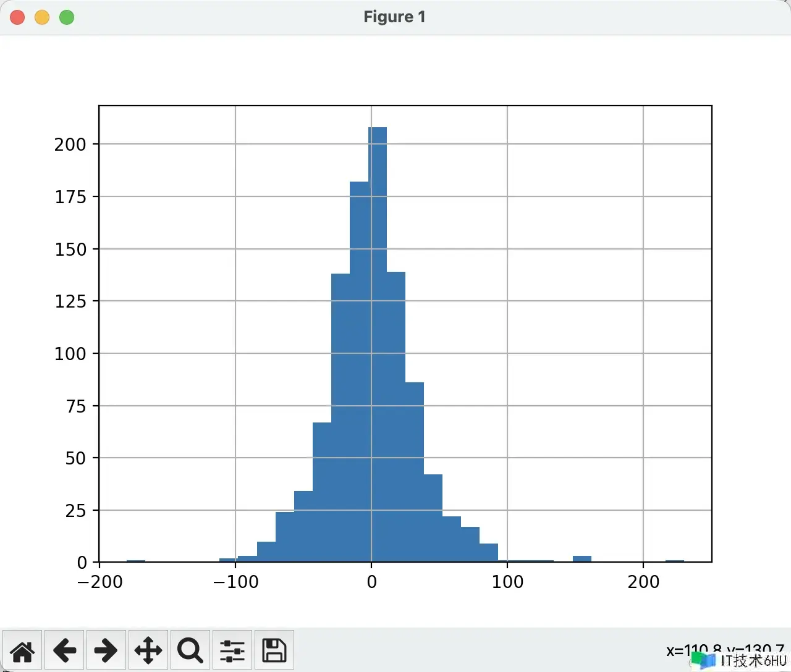Maximize the window with green button
Image resolution: width=791 pixels, height=672 pixels.
[x=67, y=17]
